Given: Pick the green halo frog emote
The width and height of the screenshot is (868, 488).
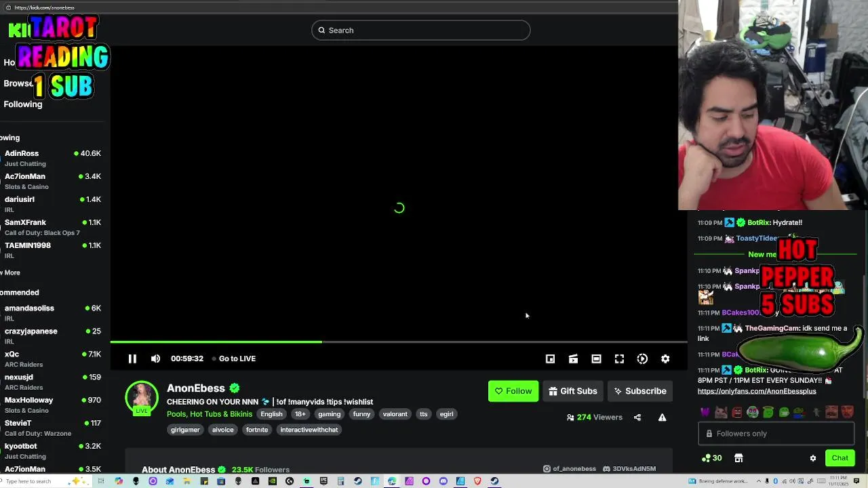Looking at the screenshot, I should click(x=768, y=412).
